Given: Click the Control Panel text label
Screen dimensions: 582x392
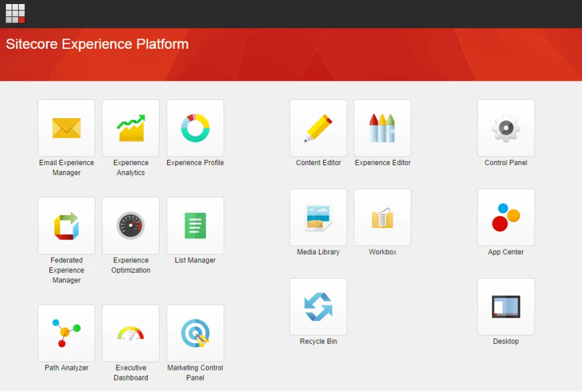Looking at the screenshot, I should tap(505, 163).
